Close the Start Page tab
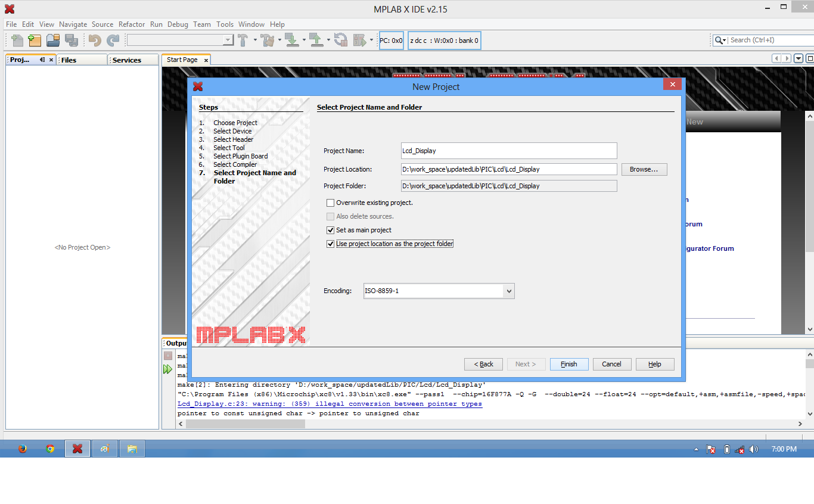Image resolution: width=814 pixels, height=504 pixels. (x=206, y=60)
